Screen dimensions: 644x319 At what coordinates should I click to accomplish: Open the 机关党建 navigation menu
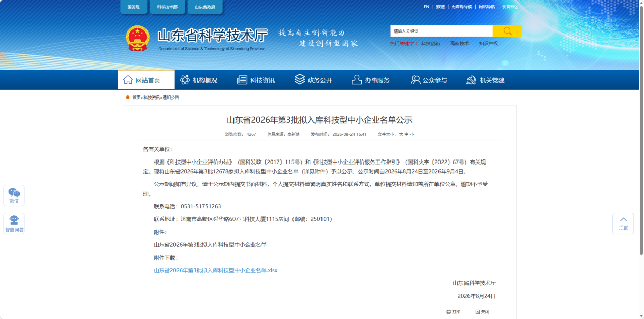(x=486, y=80)
